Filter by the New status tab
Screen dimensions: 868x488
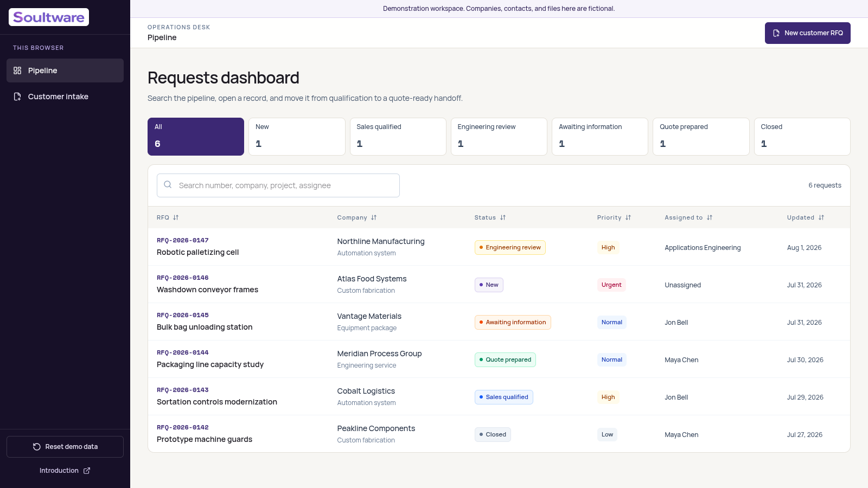point(297,137)
